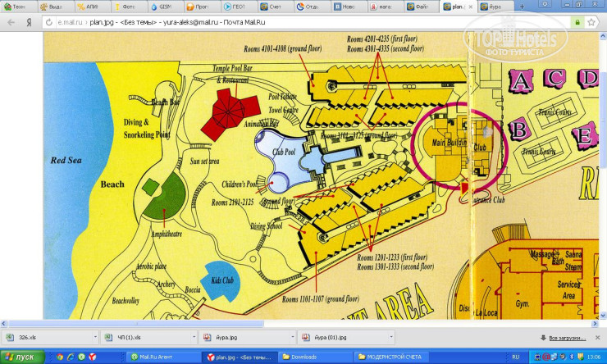This screenshot has height=364, width=607.
Task: Close the downloads bar
Action: pyautogui.click(x=598, y=337)
